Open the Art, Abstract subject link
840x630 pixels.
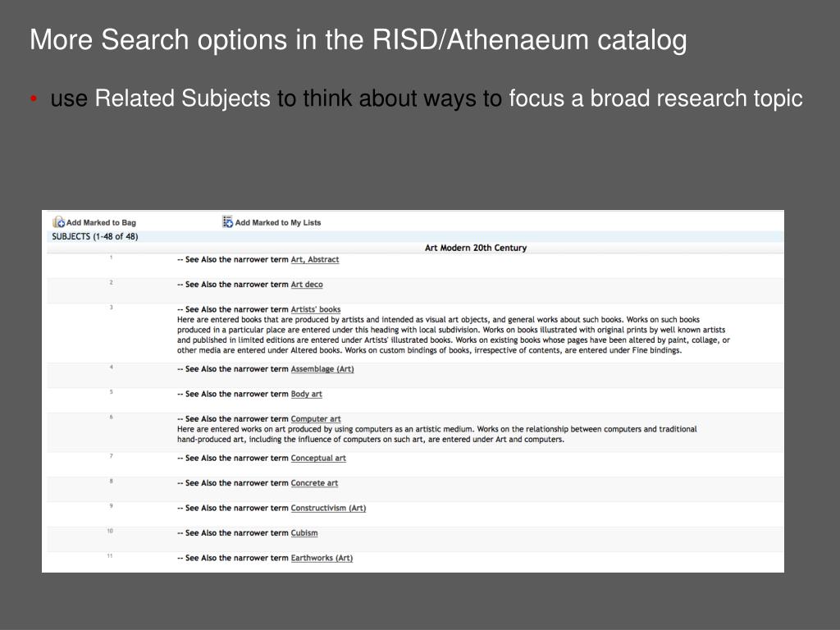pos(315,259)
